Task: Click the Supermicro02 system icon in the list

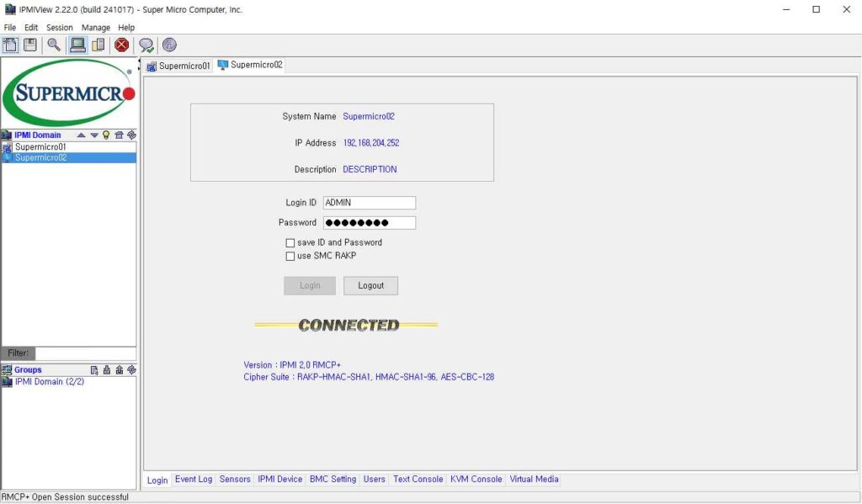Action: [x=7, y=157]
